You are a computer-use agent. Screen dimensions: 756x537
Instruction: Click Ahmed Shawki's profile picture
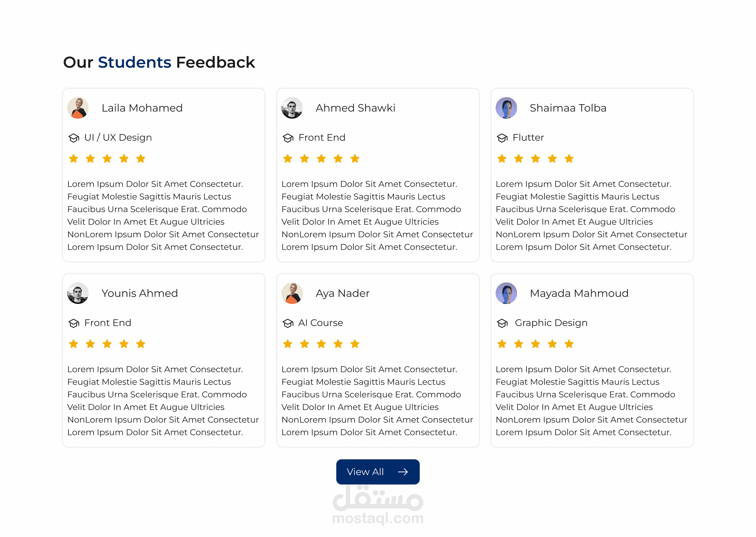coord(292,108)
